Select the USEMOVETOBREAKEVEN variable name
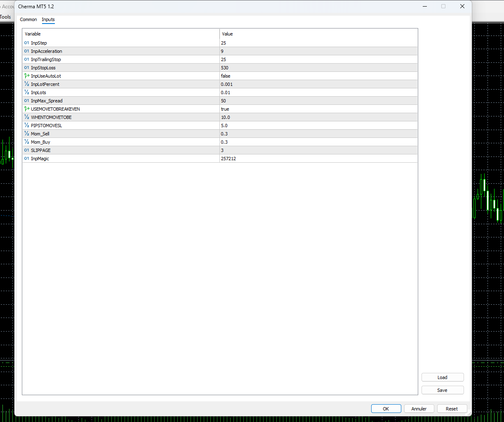Viewport: 504px width, 422px height. click(x=55, y=109)
